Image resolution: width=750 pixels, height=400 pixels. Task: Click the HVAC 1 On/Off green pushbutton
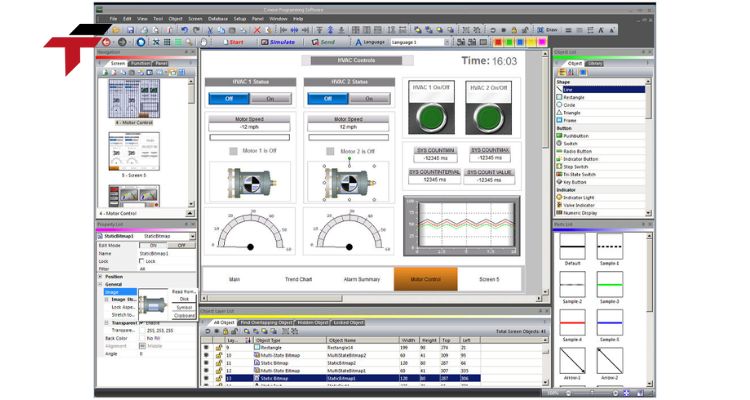[x=431, y=116]
